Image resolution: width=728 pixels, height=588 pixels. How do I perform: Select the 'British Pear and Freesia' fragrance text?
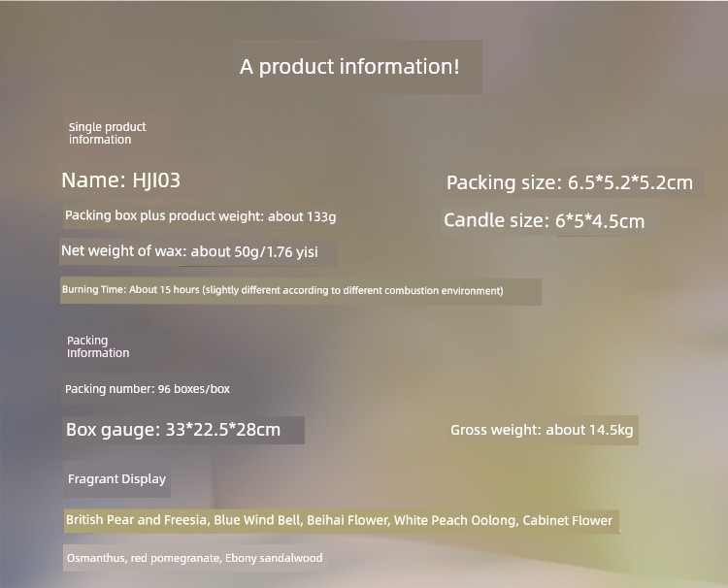(136, 520)
